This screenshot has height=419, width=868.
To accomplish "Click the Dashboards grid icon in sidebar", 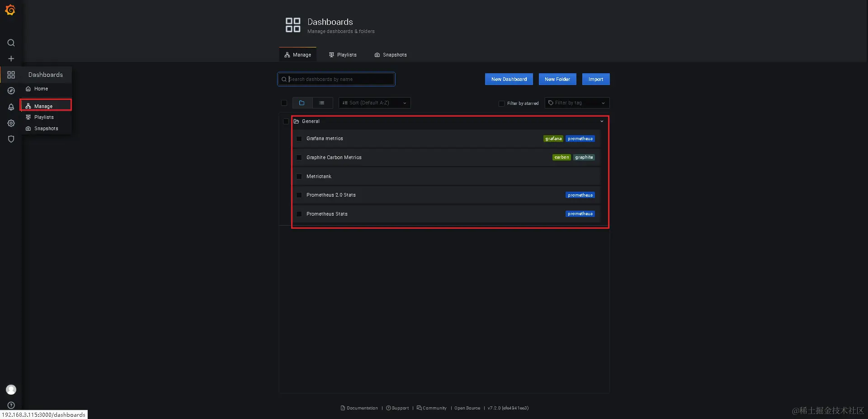I will click(11, 75).
